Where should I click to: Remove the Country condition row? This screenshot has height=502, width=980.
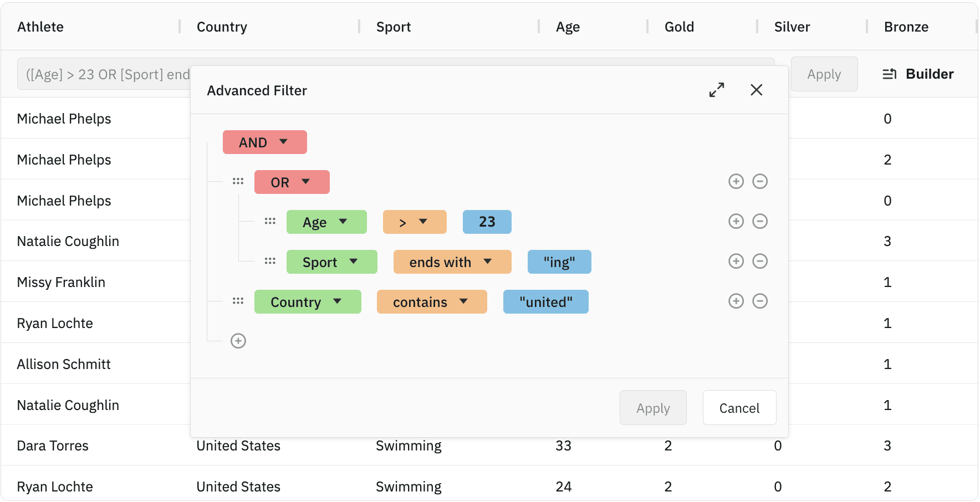point(760,301)
